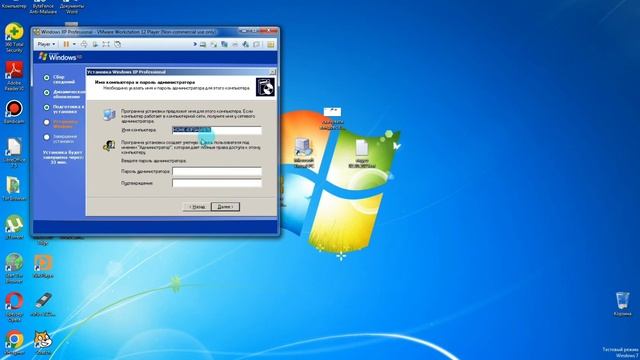Click the CD/DVD device icon in VMware
Viewport: 640px width, 360px height.
point(213,44)
